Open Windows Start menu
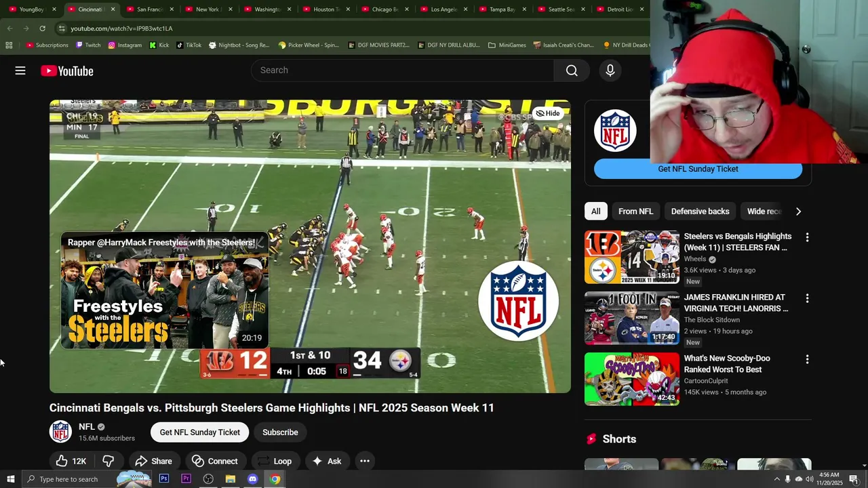Viewport: 868px width, 488px height. point(10,479)
